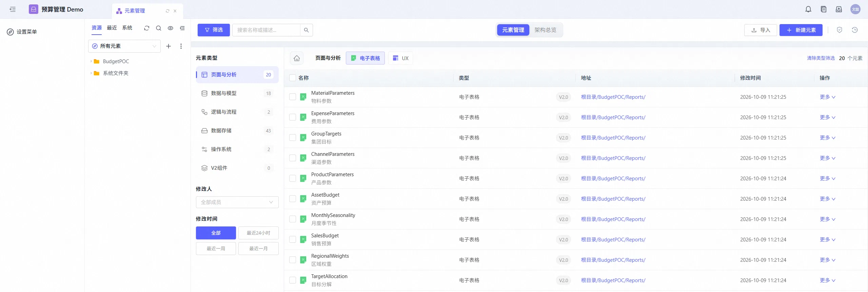Open the 所有元素 dropdown
Image resolution: width=868 pixels, height=292 pixels.
[124, 46]
